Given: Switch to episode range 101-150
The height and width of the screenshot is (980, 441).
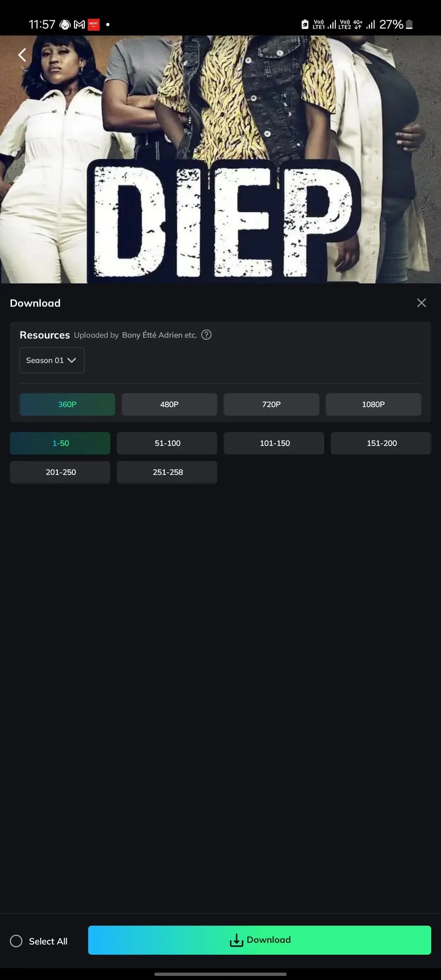Looking at the screenshot, I should pos(274,443).
